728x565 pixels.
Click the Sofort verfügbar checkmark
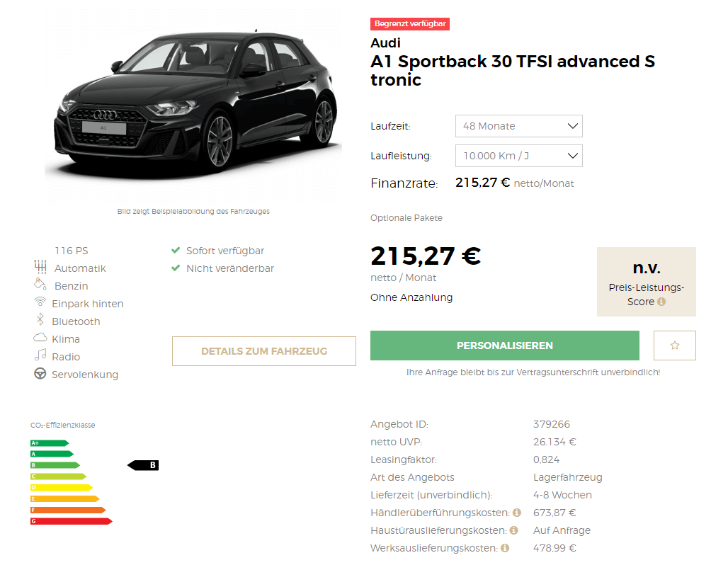pos(176,250)
